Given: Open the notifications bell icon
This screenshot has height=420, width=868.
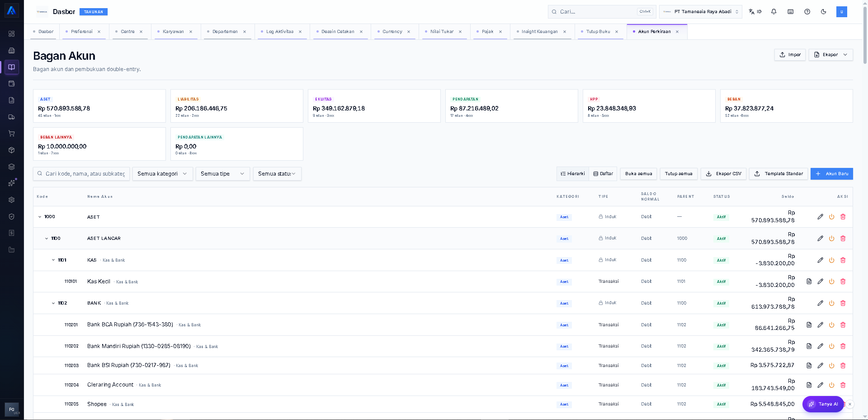Looking at the screenshot, I should pyautogui.click(x=774, y=12).
